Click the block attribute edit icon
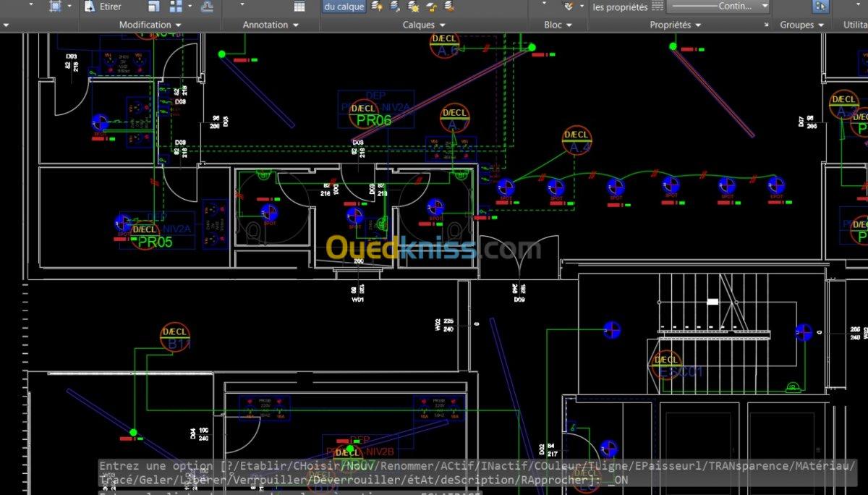Screen dimensions: 868x495 pos(569,7)
